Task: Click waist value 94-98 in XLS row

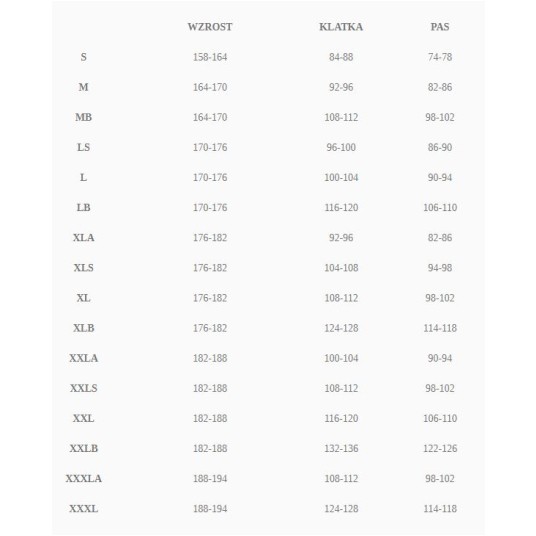Action: pos(440,267)
